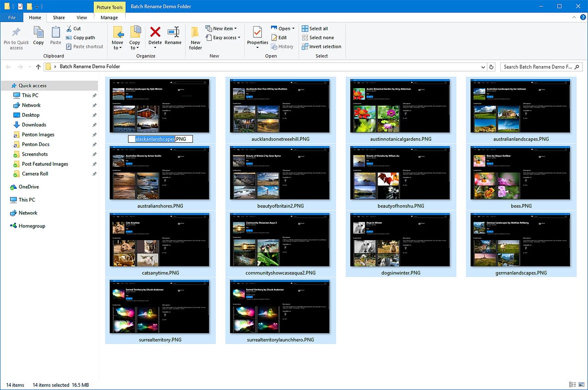Click the Delete icon in Organize group

tap(155, 37)
